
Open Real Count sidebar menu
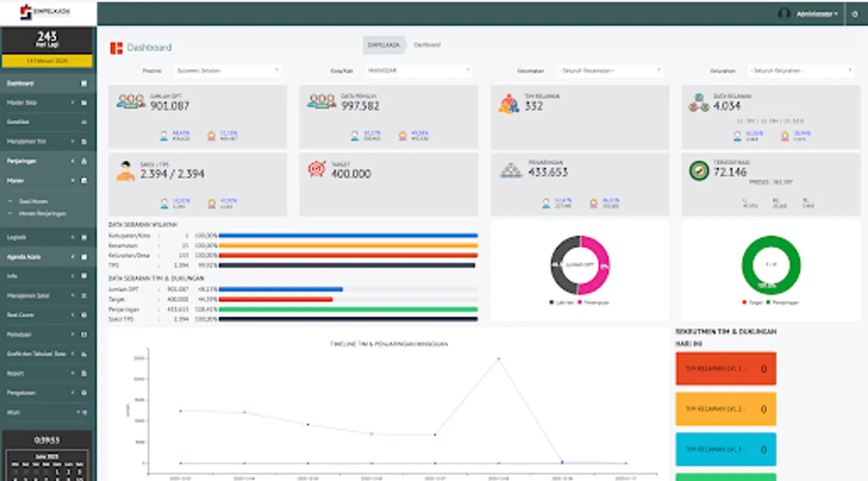(x=47, y=315)
